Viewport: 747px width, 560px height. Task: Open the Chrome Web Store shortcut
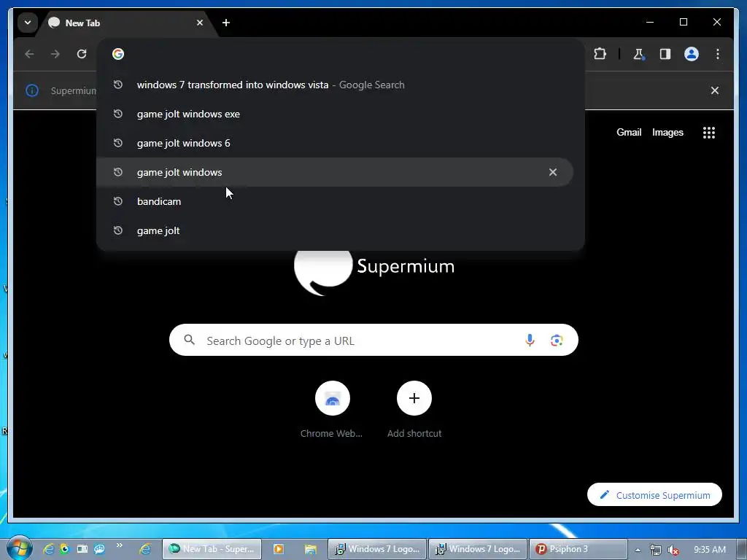click(x=332, y=410)
